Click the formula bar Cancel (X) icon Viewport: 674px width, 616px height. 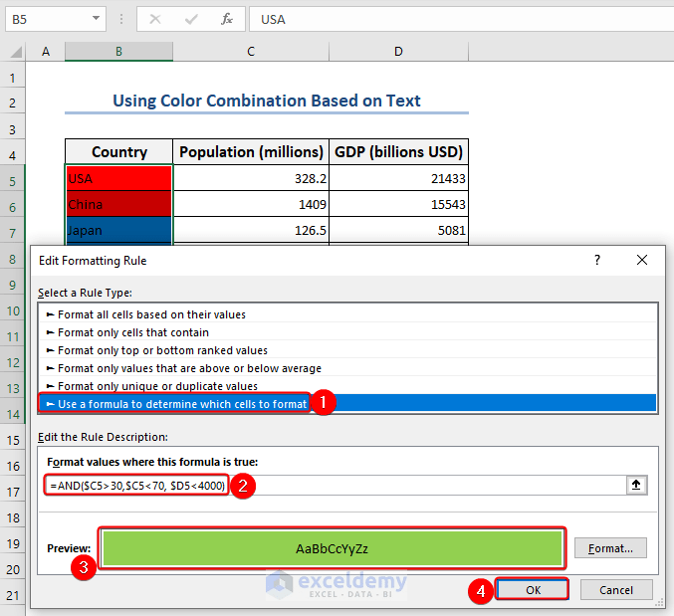point(155,19)
